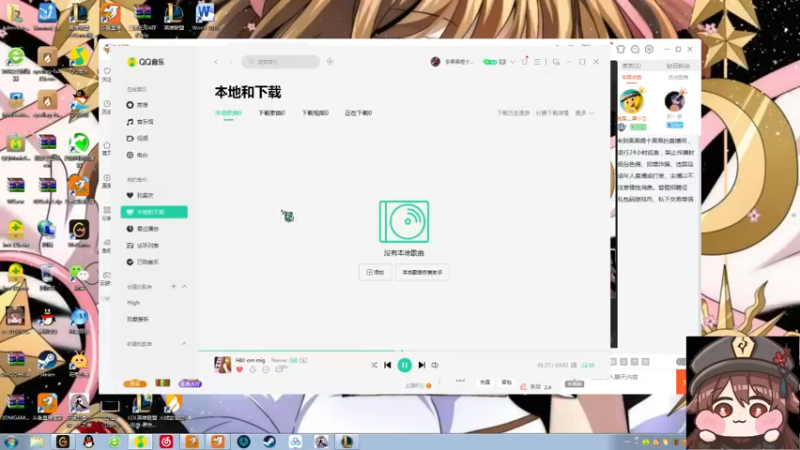Open 试听列表 trial list in sidebar
Screen dimensions: 800x450
pos(142,245)
